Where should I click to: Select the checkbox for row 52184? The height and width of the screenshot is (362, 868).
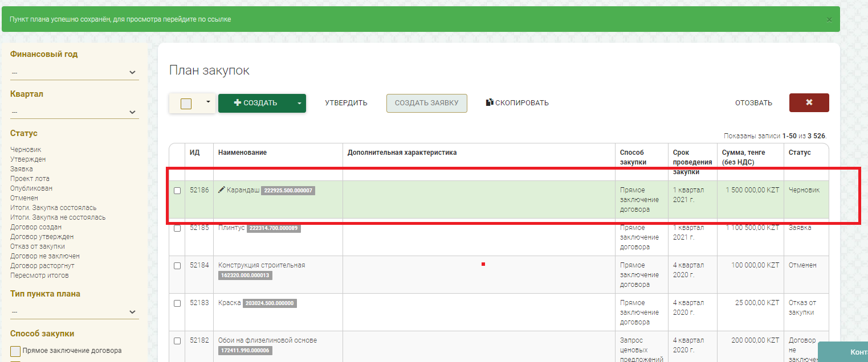tap(177, 266)
